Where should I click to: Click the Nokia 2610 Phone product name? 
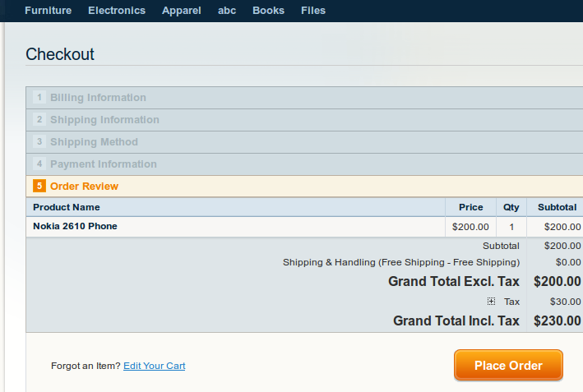(75, 226)
